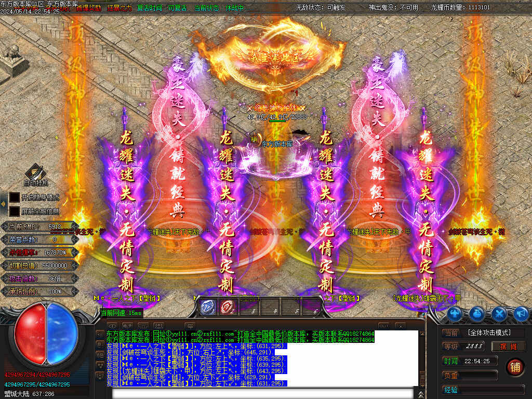This screenshot has width=532, height=399.
Task: Click the 自动挂机 auto-battle sword icon
Action: click(x=36, y=171)
